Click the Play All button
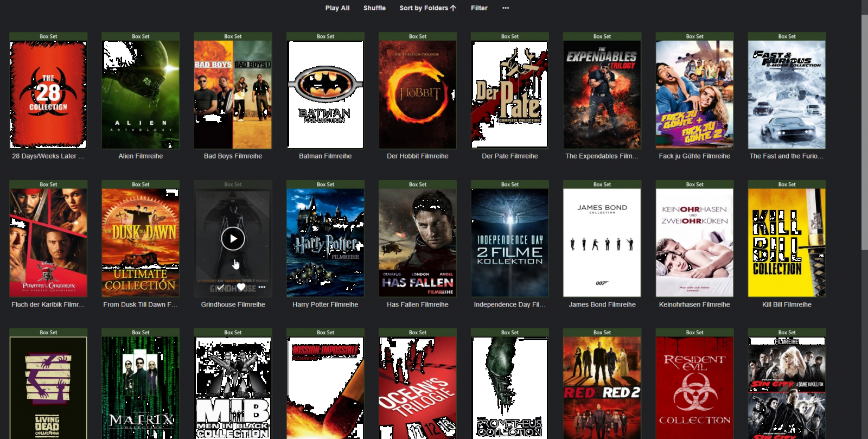 tap(337, 8)
